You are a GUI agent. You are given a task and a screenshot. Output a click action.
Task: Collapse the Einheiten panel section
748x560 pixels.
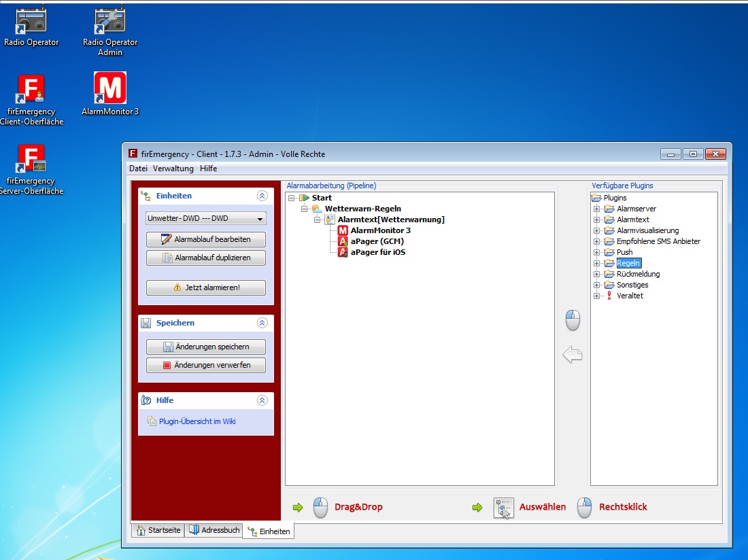pyautogui.click(x=262, y=196)
